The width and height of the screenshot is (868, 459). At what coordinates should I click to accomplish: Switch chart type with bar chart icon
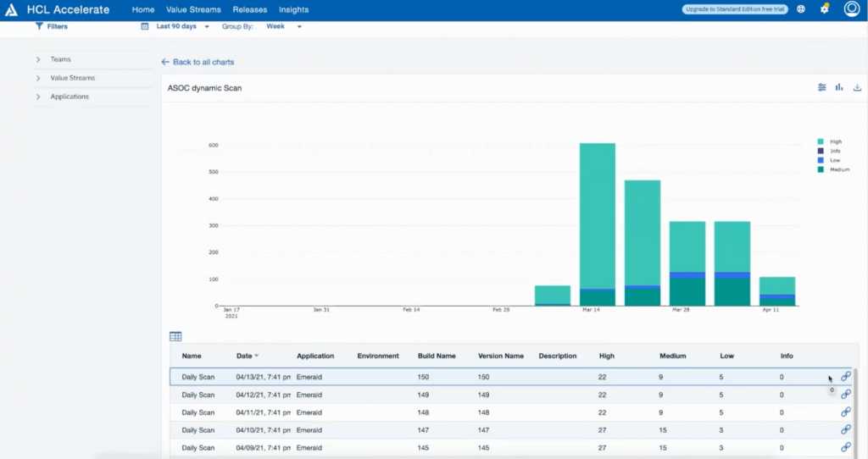point(839,87)
